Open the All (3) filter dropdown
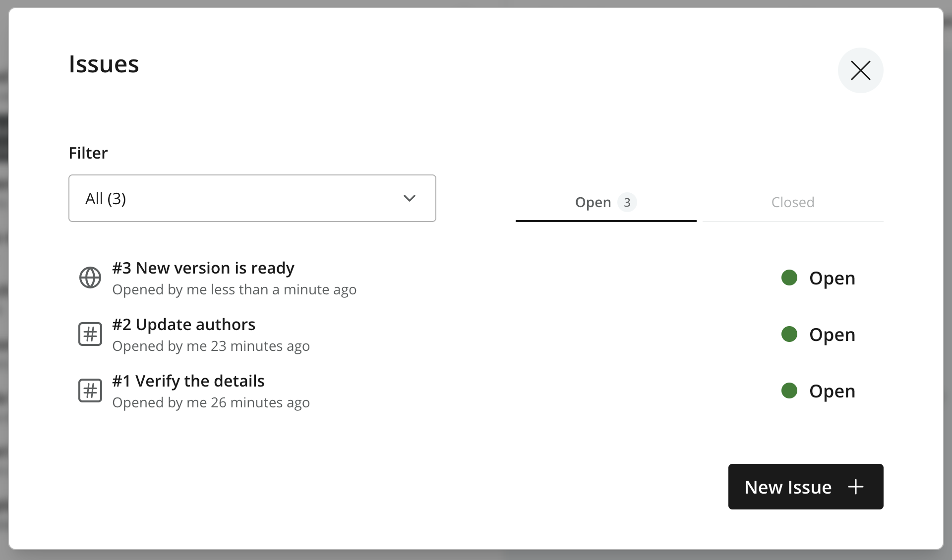The height and width of the screenshot is (560, 952). click(252, 198)
